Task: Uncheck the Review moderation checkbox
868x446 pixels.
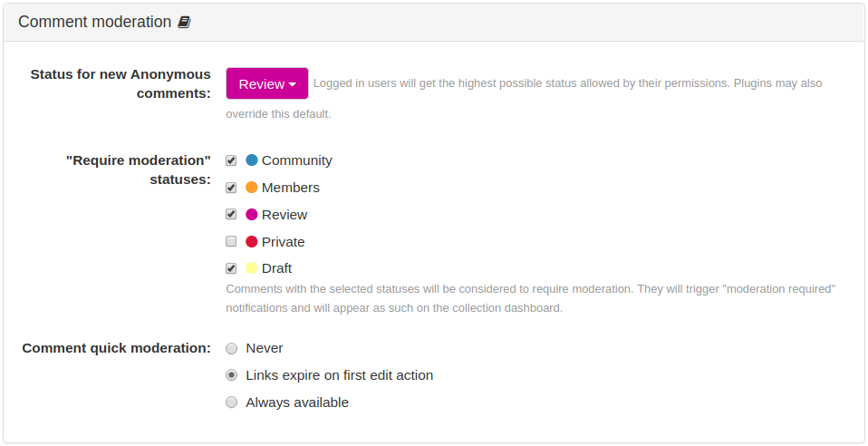Action: pyautogui.click(x=231, y=215)
